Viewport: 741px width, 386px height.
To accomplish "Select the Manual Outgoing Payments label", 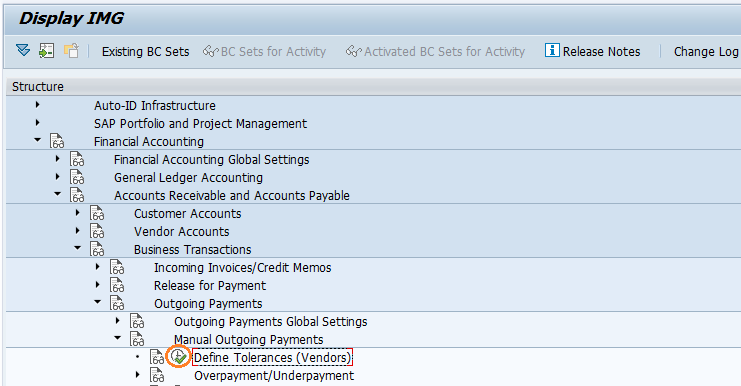I will point(249,340).
